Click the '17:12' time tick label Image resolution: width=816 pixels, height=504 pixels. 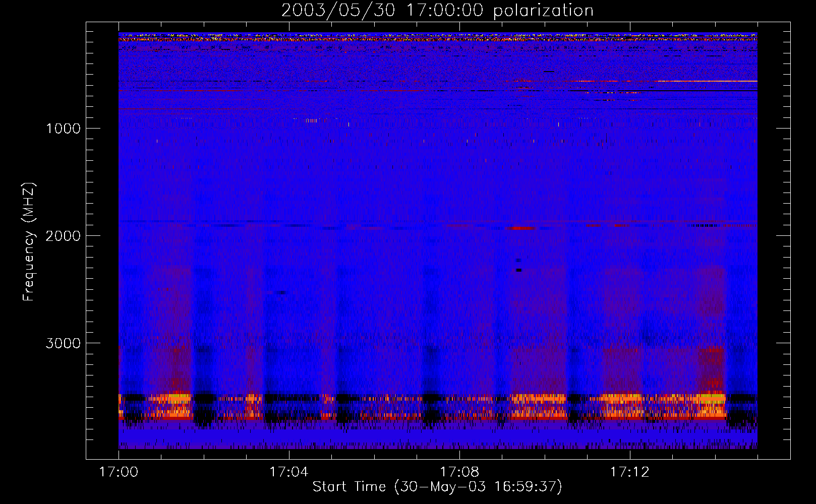(629, 472)
